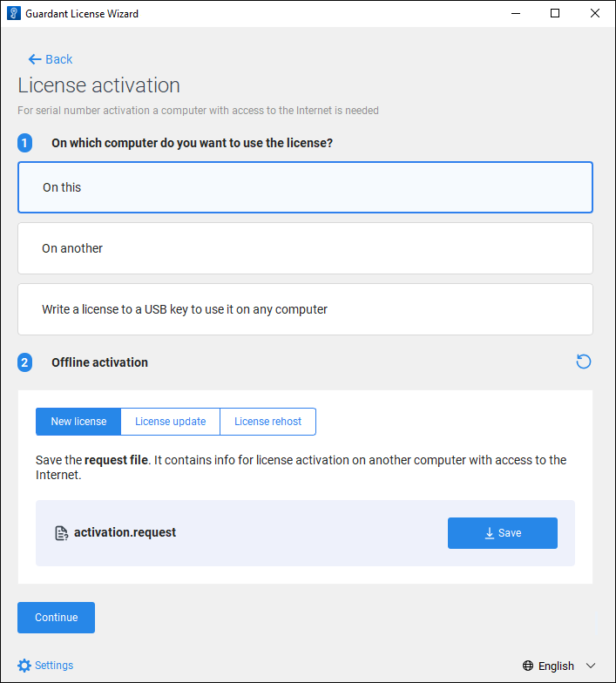Expand the English language dropdown
Image resolution: width=616 pixels, height=683 pixels.
(x=557, y=666)
